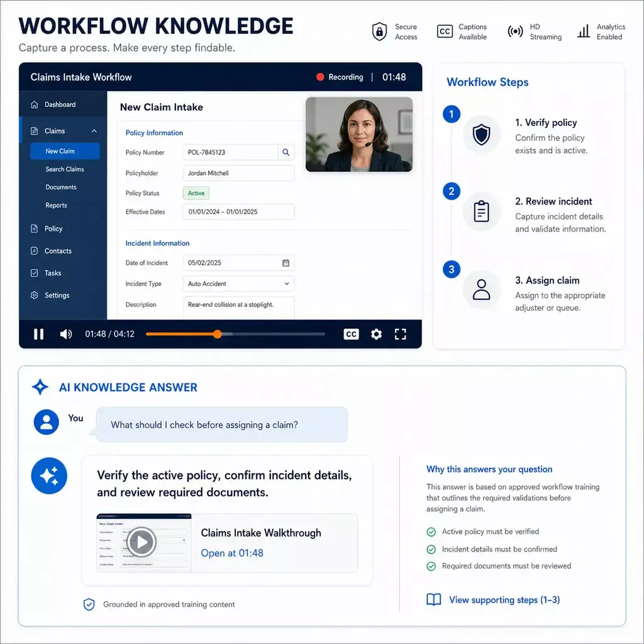Click the question bubble about assigning a claim

tap(222, 425)
